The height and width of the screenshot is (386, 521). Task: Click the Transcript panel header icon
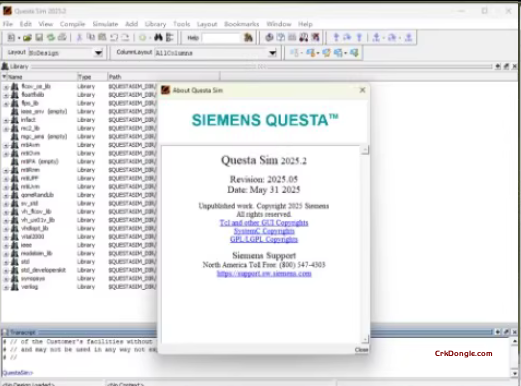[5, 332]
